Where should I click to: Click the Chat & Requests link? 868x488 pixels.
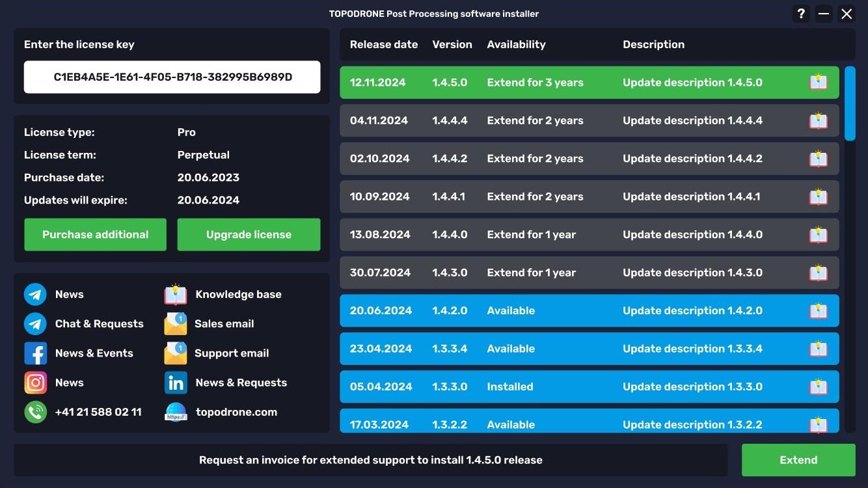pyautogui.click(x=100, y=323)
